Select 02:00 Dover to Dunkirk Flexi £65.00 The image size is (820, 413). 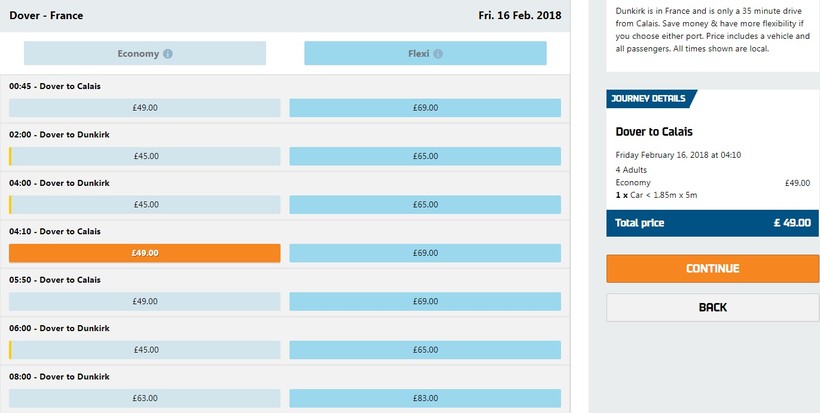425,156
